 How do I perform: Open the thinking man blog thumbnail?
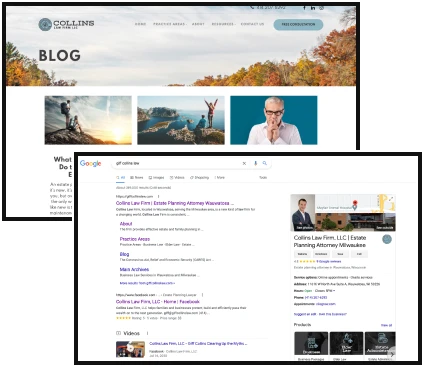point(274,120)
